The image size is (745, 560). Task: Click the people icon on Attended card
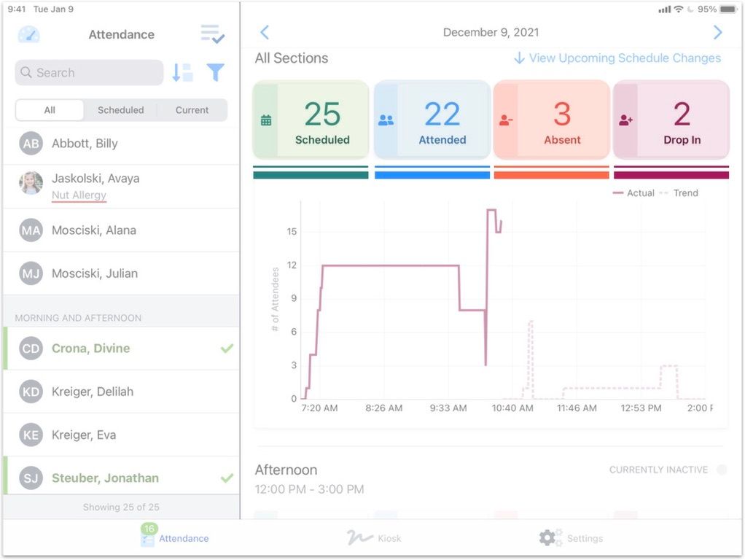[386, 120]
